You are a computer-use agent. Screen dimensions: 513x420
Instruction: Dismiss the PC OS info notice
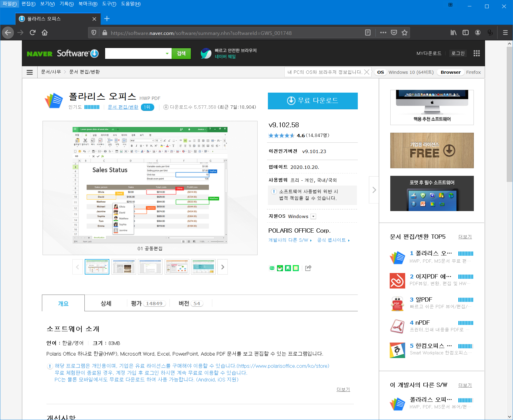point(367,72)
